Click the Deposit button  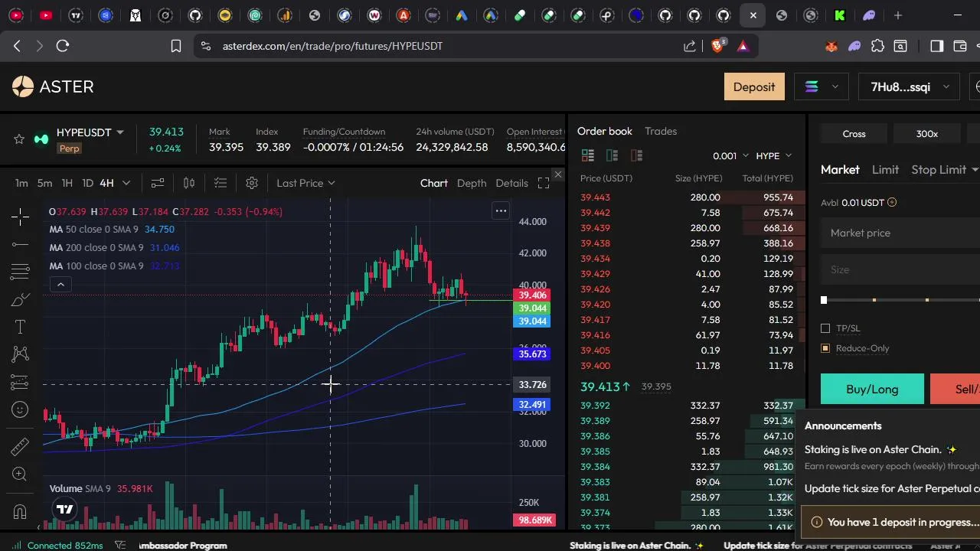coord(754,87)
